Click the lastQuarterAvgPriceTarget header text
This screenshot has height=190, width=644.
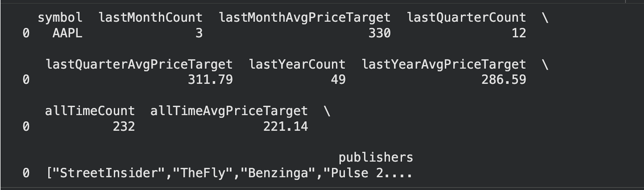click(139, 65)
